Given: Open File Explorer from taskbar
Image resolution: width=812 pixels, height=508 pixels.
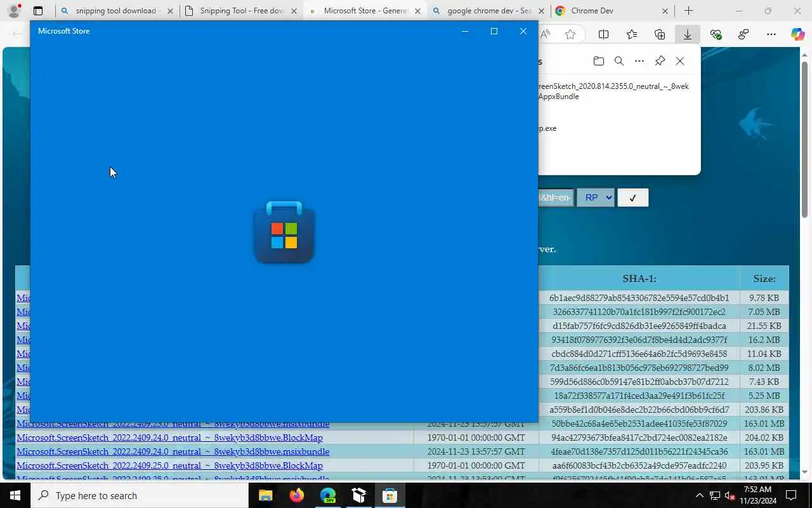Looking at the screenshot, I should (x=265, y=495).
